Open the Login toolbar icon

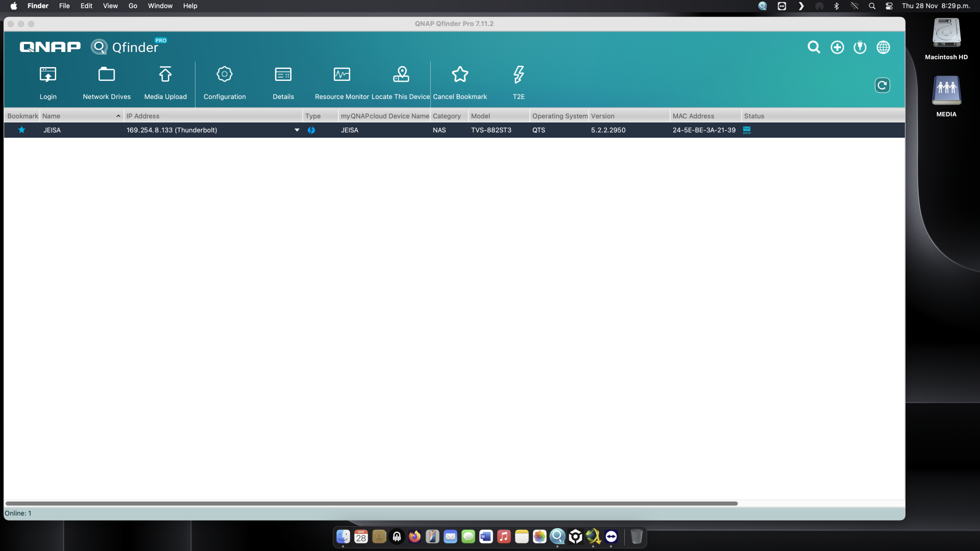point(48,75)
